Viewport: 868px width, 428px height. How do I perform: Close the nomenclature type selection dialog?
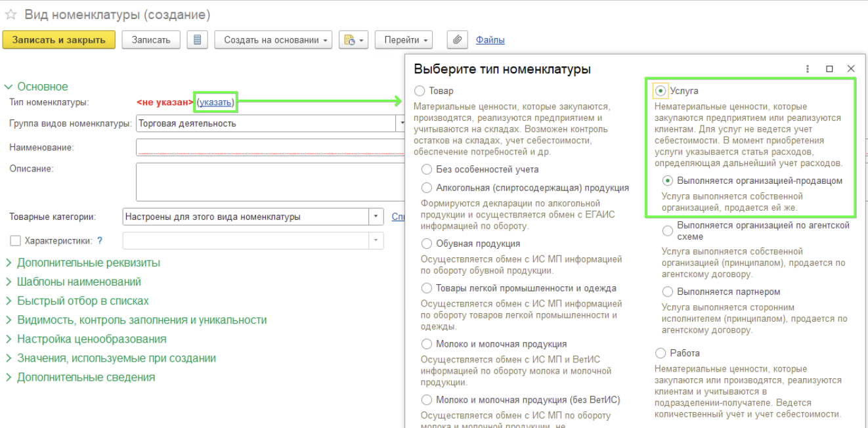point(851,69)
